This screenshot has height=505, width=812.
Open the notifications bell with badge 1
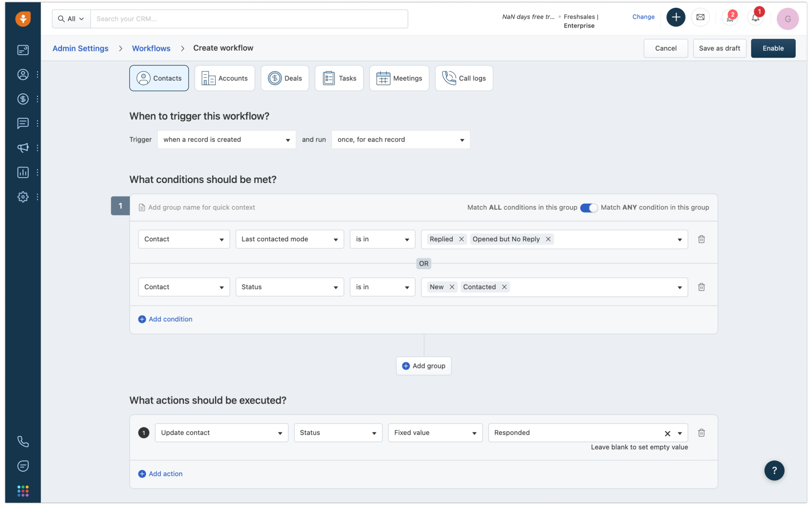point(755,17)
